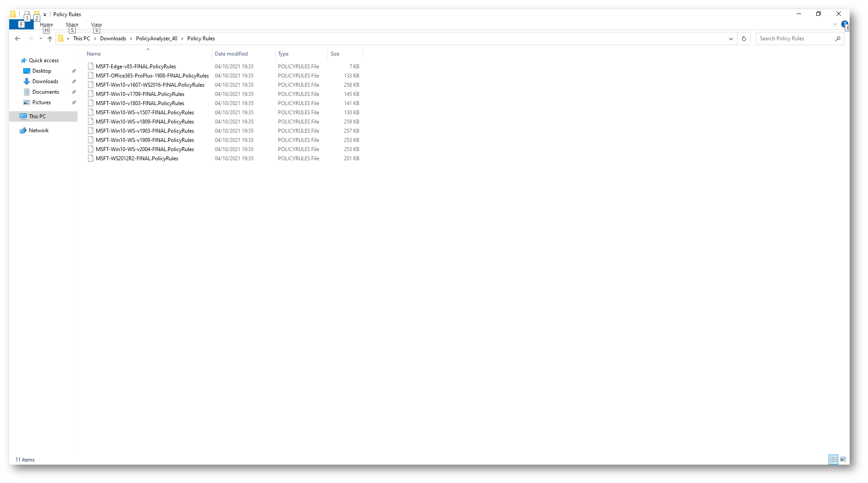The image size is (868, 483).
Task: Click the MSFT-Edge-v85-FINAL file icon
Action: coord(91,67)
